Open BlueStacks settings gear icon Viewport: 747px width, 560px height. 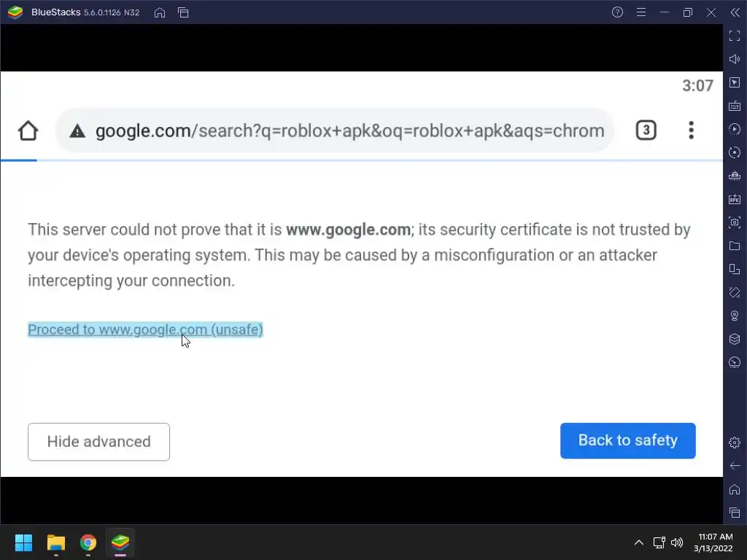734,443
